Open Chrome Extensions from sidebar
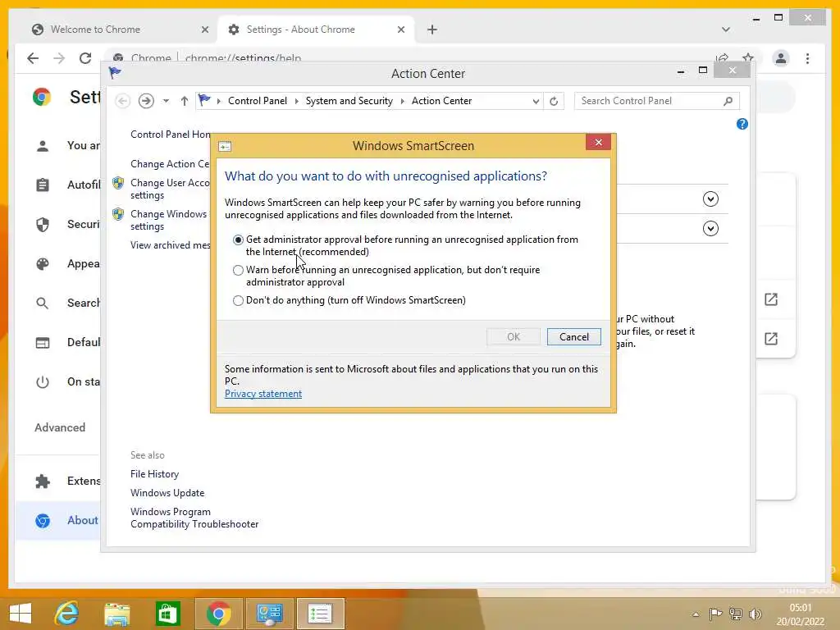 [58, 481]
